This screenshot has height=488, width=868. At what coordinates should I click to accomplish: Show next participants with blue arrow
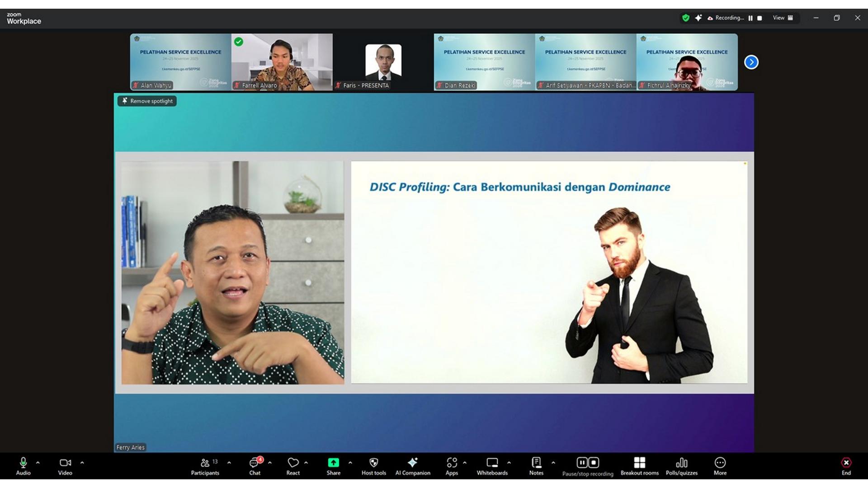(751, 62)
